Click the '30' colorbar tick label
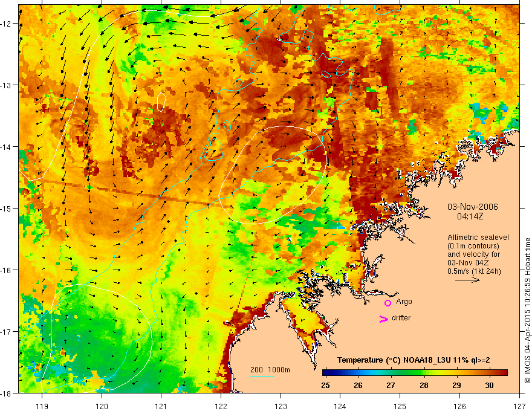The height and width of the screenshot is (411, 532). (489, 385)
